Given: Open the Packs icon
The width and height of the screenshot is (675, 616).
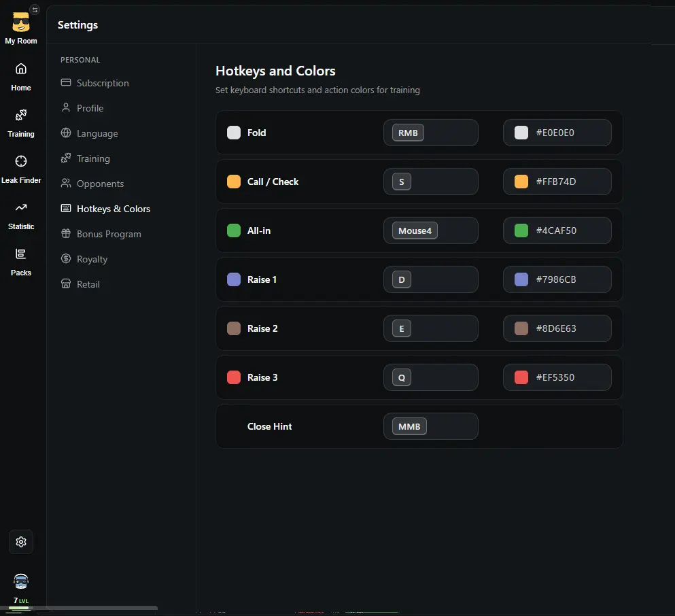Looking at the screenshot, I should point(20,254).
